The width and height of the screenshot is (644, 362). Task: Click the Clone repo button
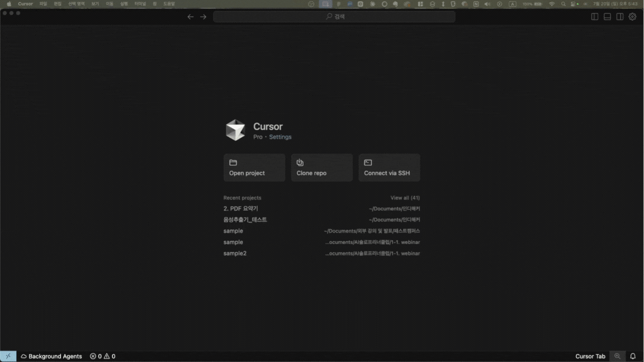[x=321, y=168]
